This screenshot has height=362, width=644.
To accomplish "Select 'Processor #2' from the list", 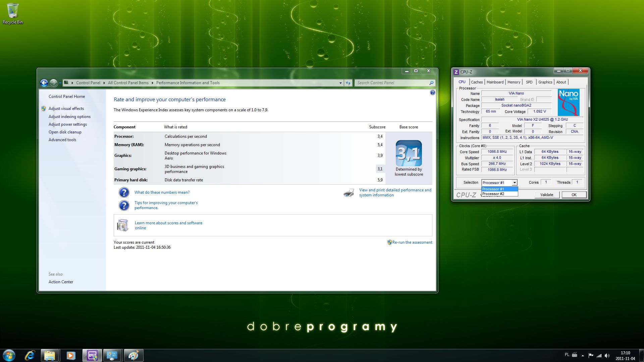I will pos(499,194).
